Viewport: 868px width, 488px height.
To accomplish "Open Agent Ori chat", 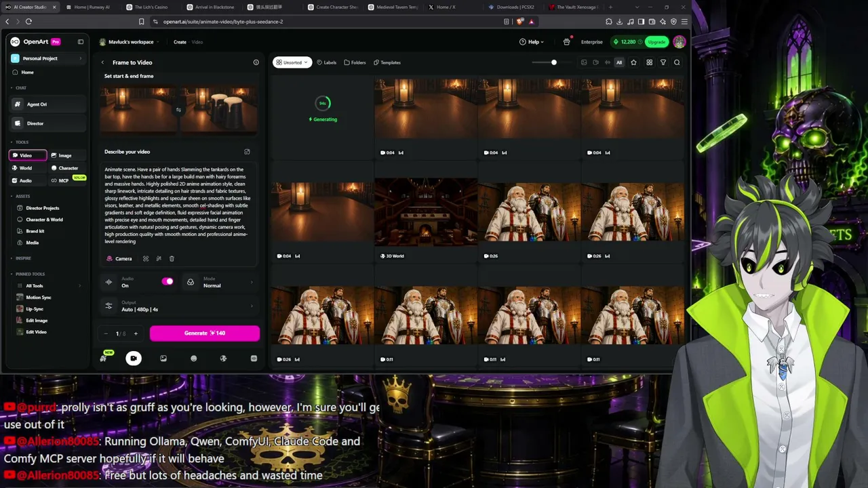I will point(47,104).
